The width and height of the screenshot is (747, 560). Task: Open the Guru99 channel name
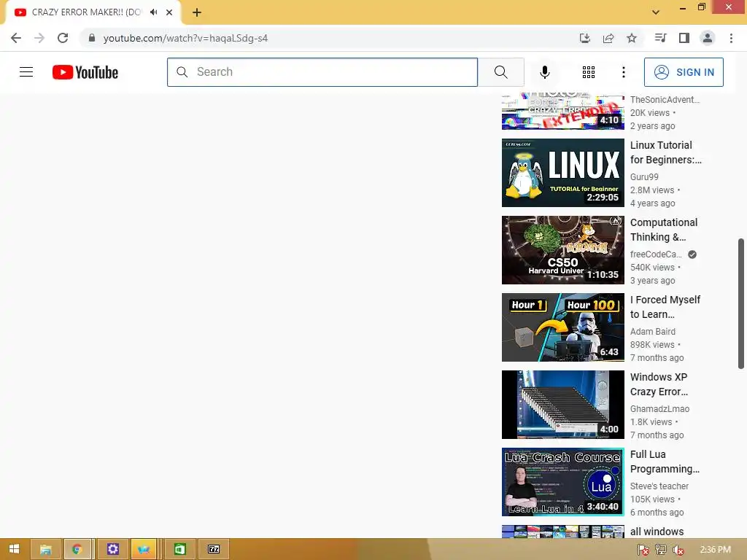tap(644, 177)
